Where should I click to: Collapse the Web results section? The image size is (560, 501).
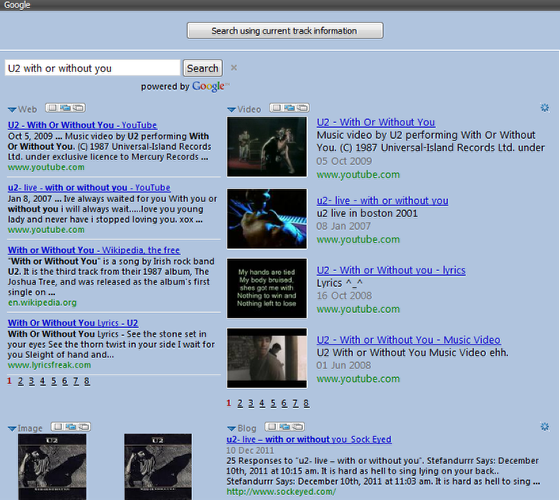coord(12,110)
